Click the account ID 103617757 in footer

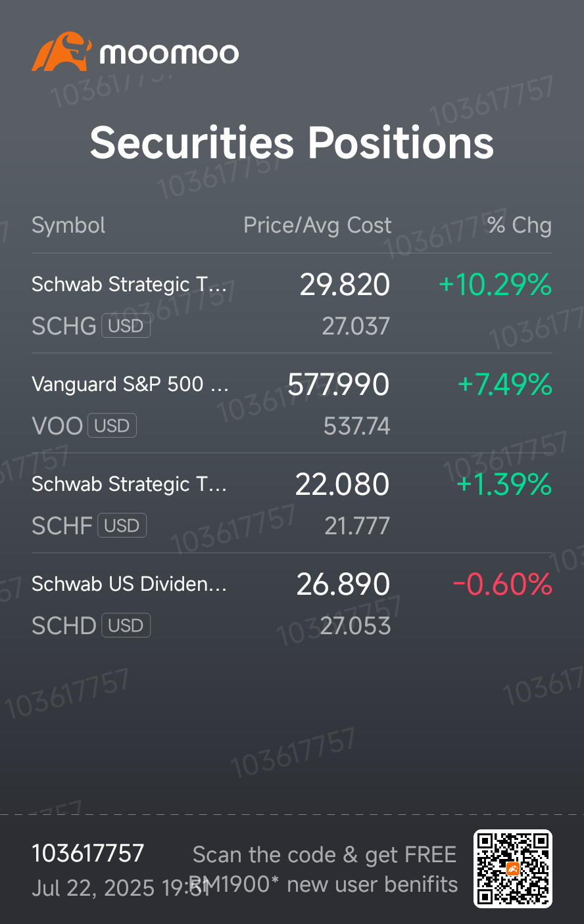(x=88, y=853)
